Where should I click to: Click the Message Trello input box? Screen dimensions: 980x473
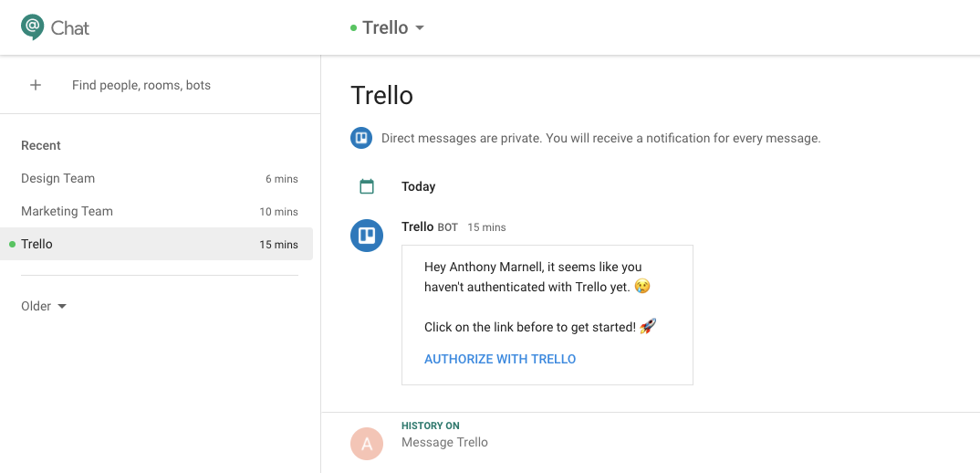[x=444, y=442]
